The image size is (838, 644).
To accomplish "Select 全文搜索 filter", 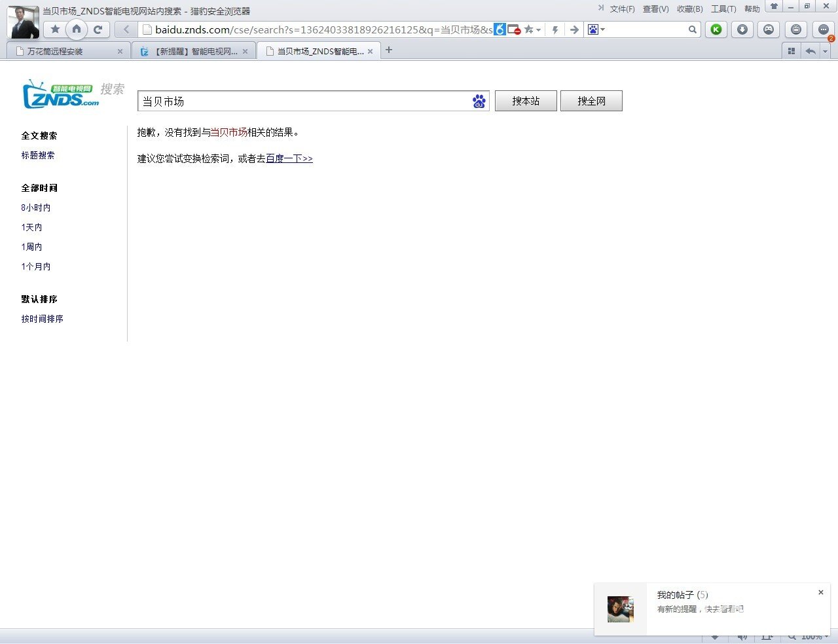I will 39,135.
